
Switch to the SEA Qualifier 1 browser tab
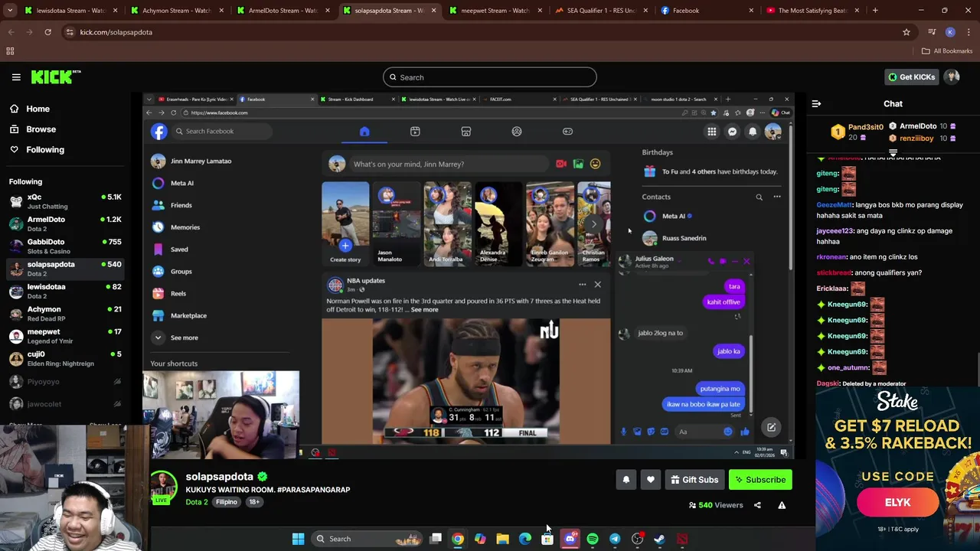[600, 11]
